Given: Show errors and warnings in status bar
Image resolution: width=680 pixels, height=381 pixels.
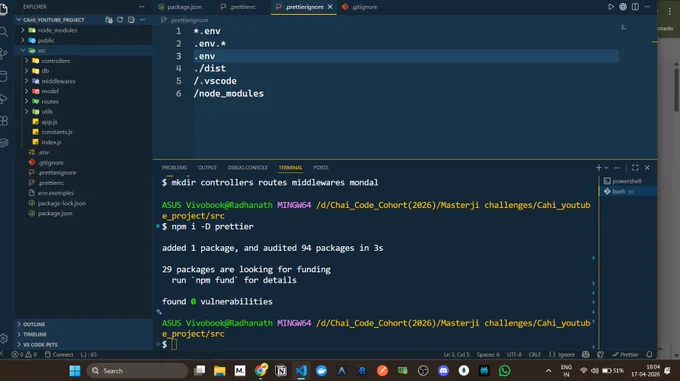Looking at the screenshot, I should tap(24, 355).
